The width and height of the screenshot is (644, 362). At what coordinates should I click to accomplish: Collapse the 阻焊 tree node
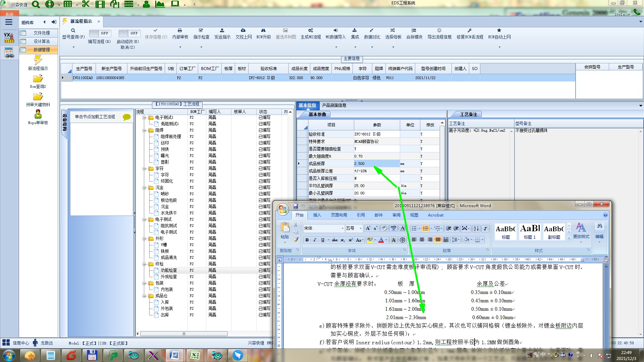pos(144,130)
